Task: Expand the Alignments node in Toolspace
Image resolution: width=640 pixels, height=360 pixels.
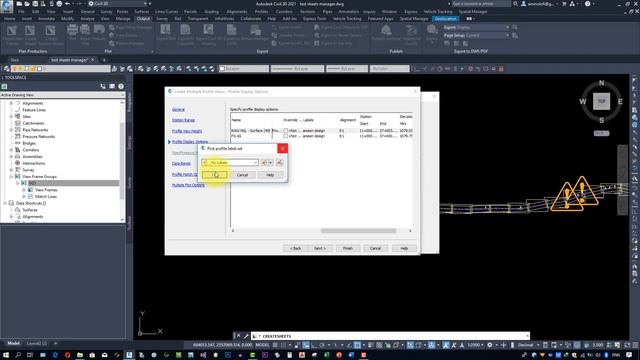Action: [x=11, y=103]
